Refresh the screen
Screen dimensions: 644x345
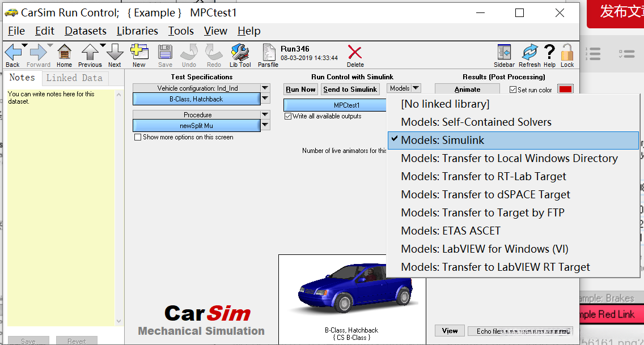coord(530,52)
